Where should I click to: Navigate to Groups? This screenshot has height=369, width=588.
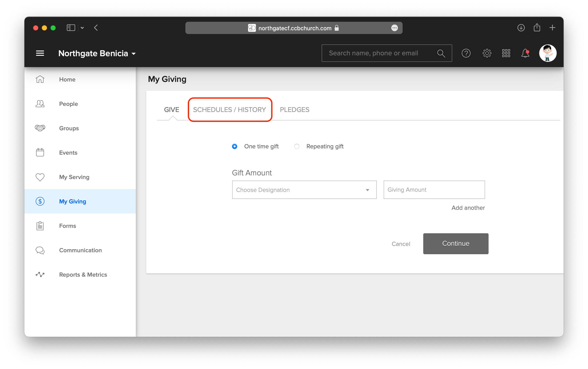point(69,128)
